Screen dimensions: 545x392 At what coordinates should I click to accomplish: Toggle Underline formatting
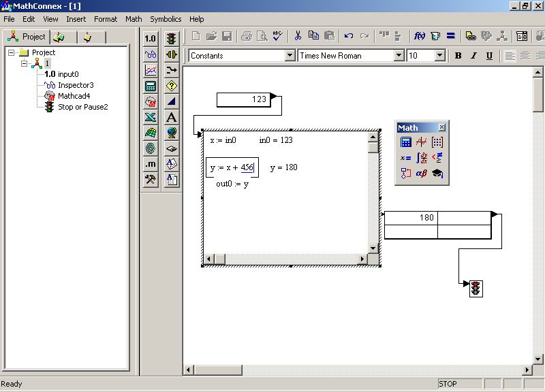[x=489, y=56]
